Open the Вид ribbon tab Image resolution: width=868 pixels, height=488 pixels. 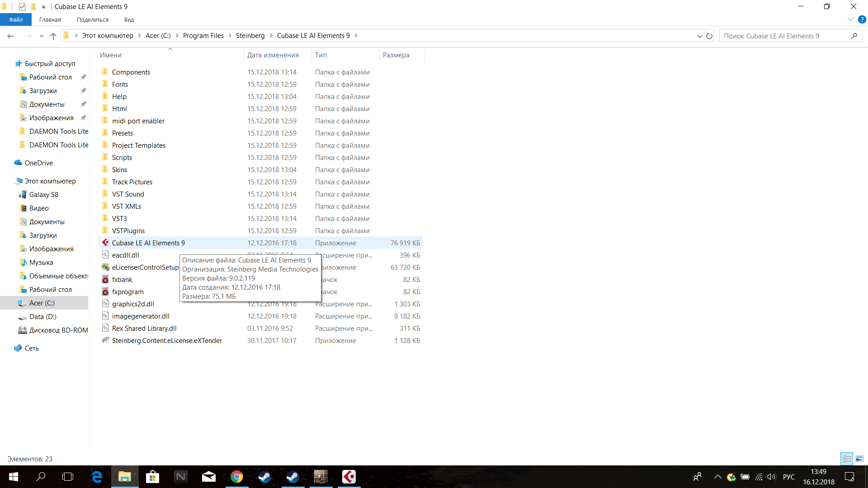click(x=129, y=19)
